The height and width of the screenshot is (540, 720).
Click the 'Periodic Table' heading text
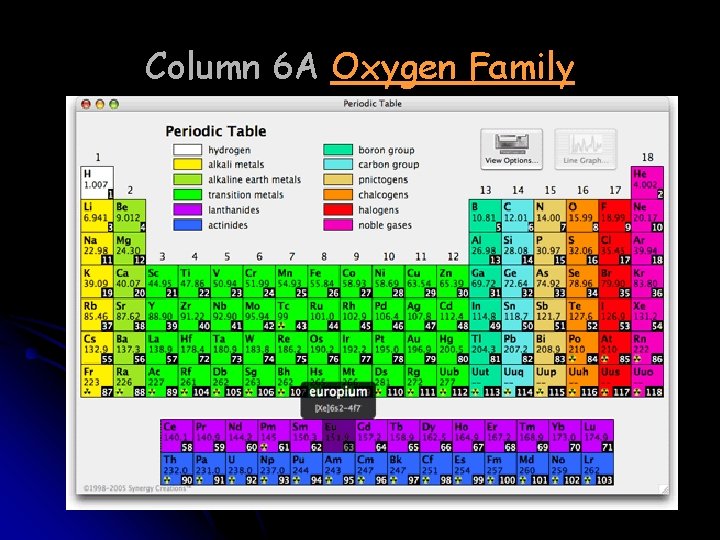click(216, 131)
